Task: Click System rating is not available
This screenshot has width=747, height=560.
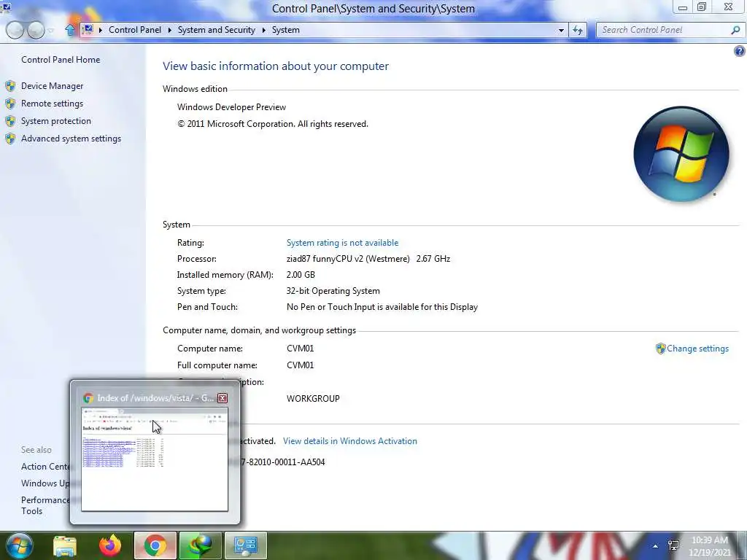Action: coord(342,243)
